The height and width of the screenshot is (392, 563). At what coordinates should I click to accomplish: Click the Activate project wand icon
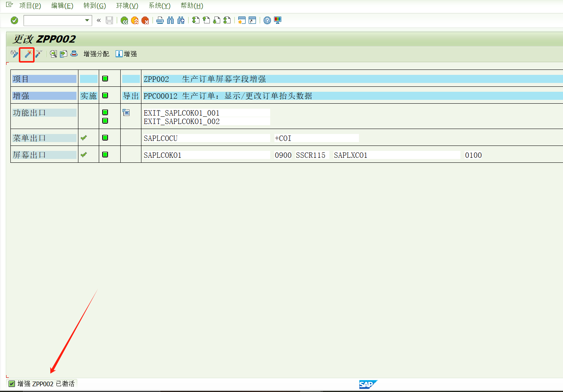[27, 54]
